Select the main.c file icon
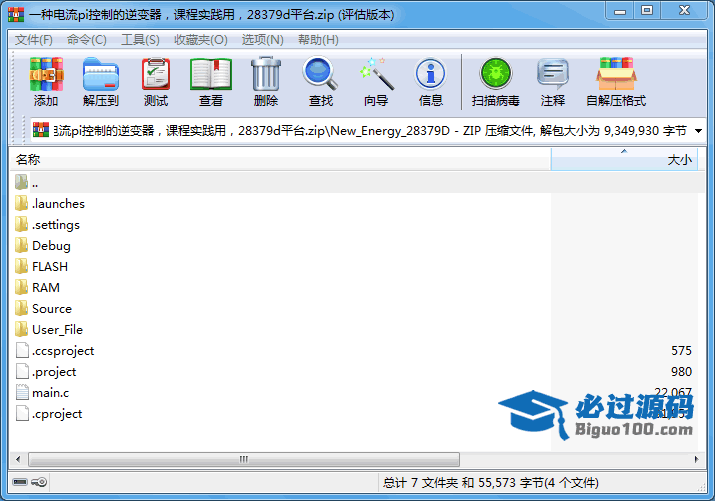 pyautogui.click(x=22, y=392)
